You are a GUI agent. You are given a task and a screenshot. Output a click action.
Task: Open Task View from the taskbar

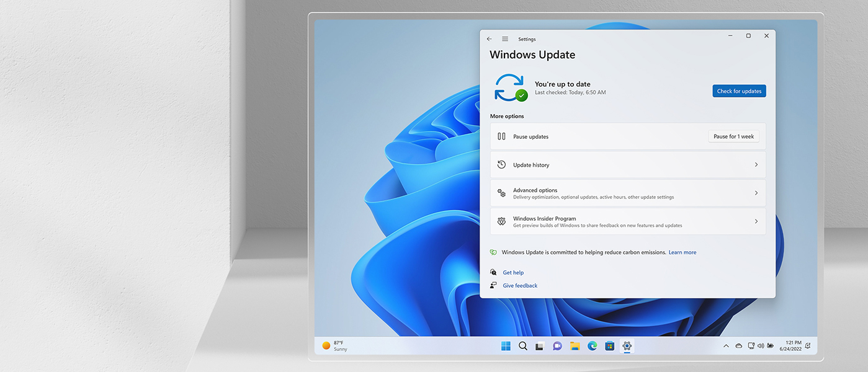pyautogui.click(x=539, y=345)
